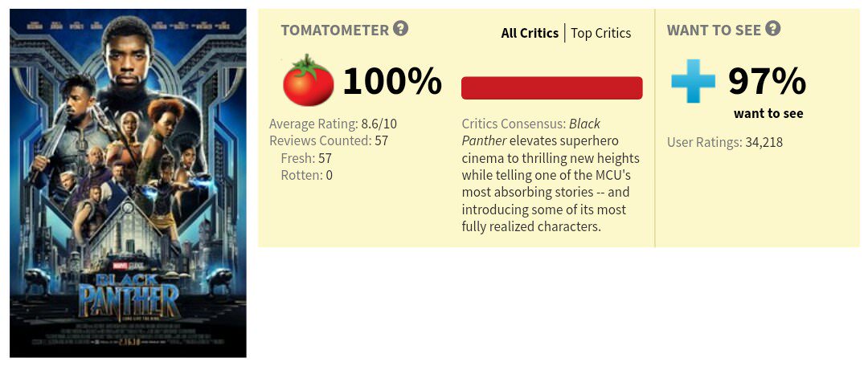Click the WANT TO SEE heading text
This screenshot has height=366, width=868.
pyautogui.click(x=712, y=31)
